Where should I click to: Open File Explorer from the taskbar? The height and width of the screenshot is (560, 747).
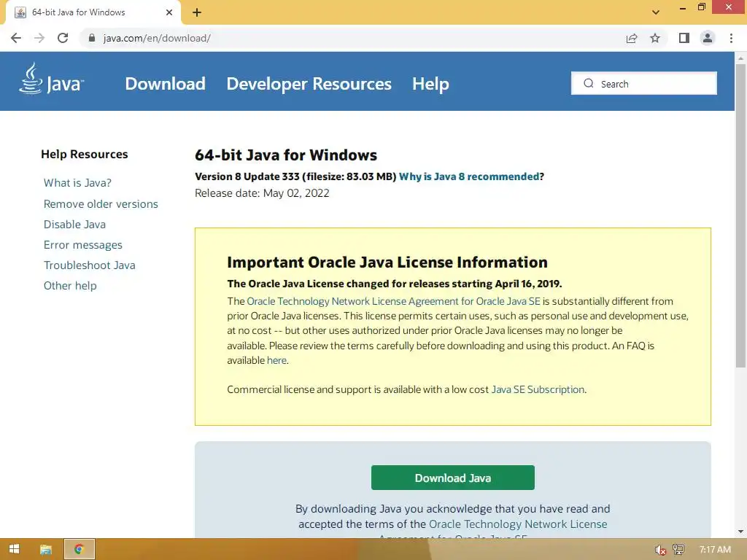tap(46, 550)
